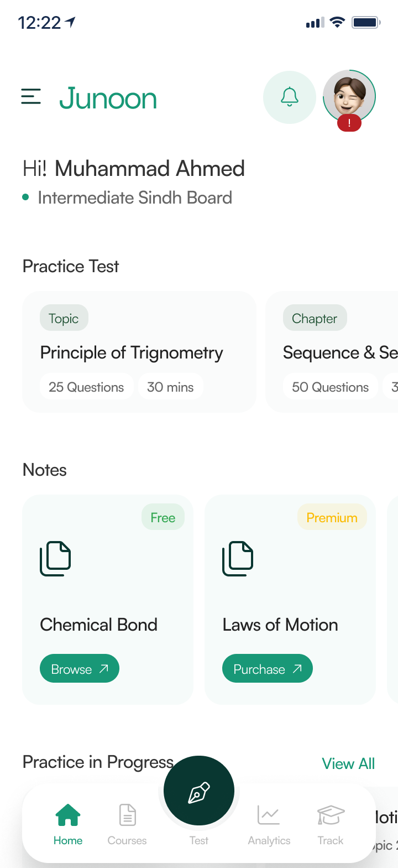
Task: Open the hamburger navigation menu
Action: pyautogui.click(x=30, y=97)
